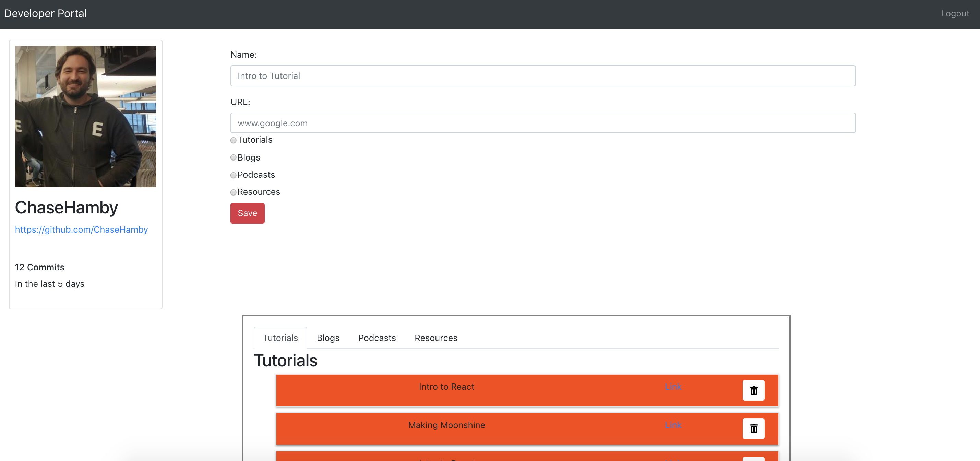Follow the Link for Making Moonshine
The height and width of the screenshot is (461, 980).
[x=673, y=425]
